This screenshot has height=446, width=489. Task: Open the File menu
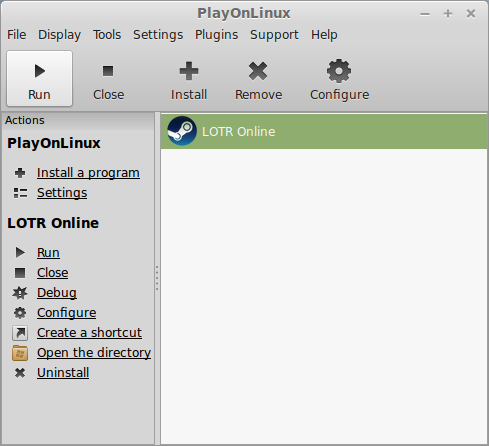pos(17,35)
